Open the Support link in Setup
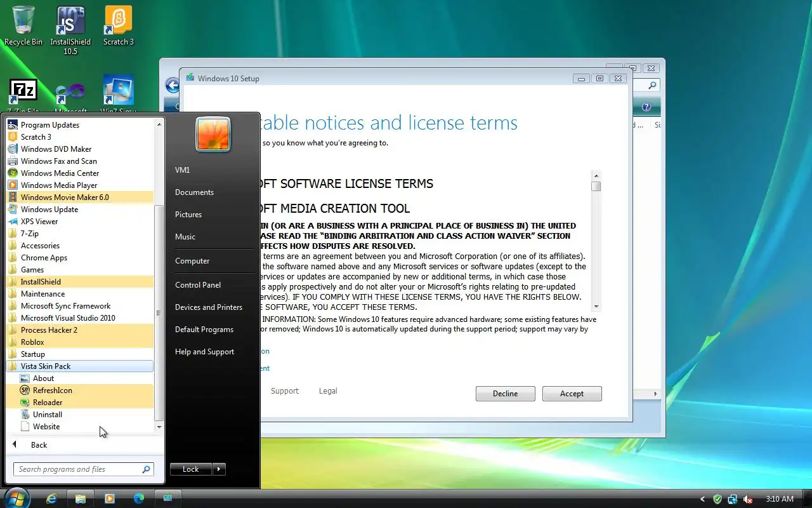The image size is (812, 508). tap(284, 391)
